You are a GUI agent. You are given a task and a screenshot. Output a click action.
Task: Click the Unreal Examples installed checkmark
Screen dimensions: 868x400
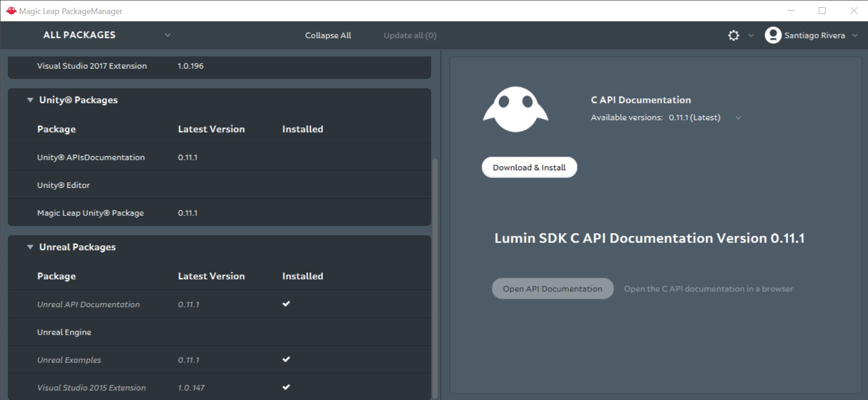pos(286,359)
